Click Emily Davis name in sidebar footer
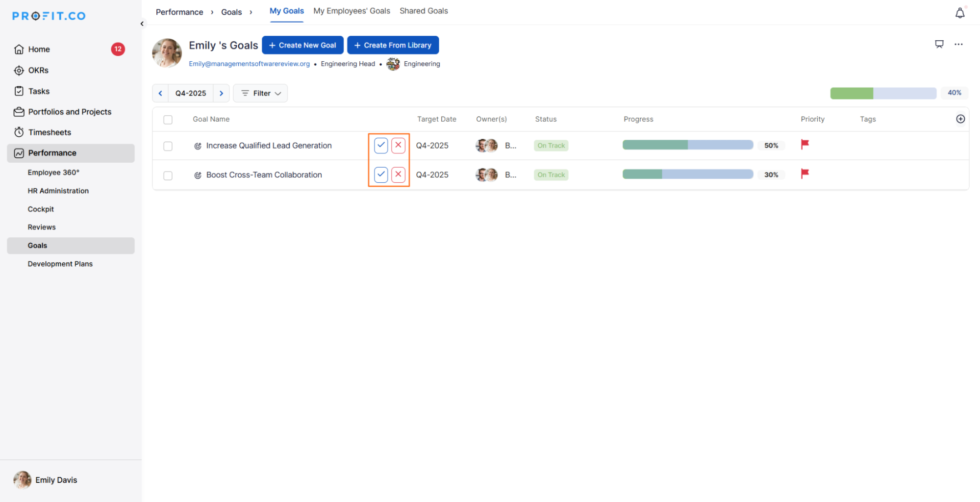Screen dimensions: 980x502 [56, 480]
